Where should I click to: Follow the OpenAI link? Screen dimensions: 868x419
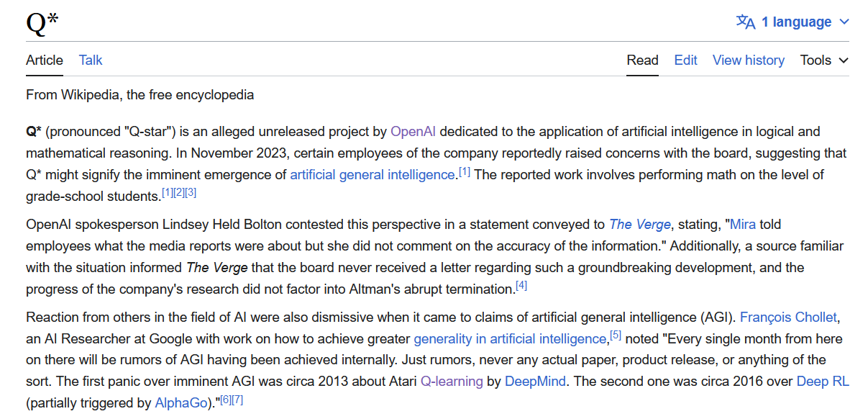point(414,132)
